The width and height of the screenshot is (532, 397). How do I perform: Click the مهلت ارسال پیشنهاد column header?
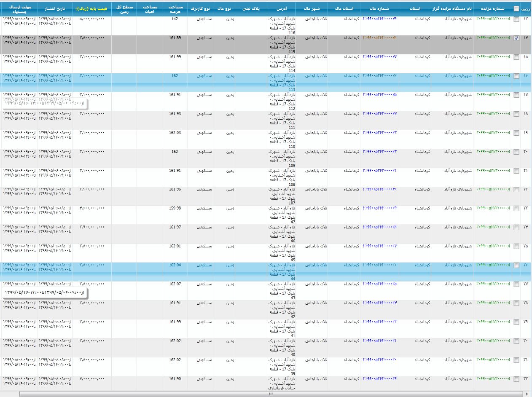(x=19, y=9)
